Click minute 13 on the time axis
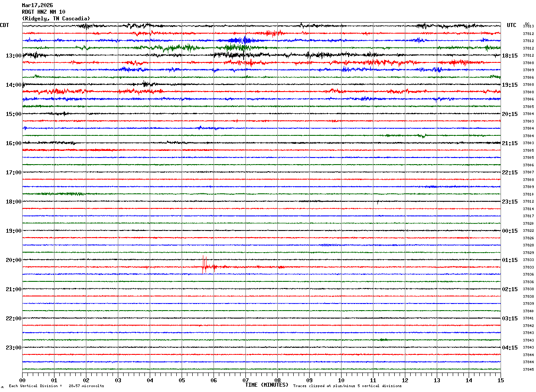 (x=437, y=380)
